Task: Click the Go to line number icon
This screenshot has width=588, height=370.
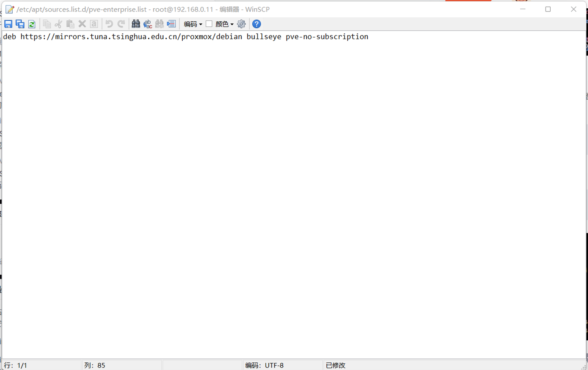Action: point(171,24)
